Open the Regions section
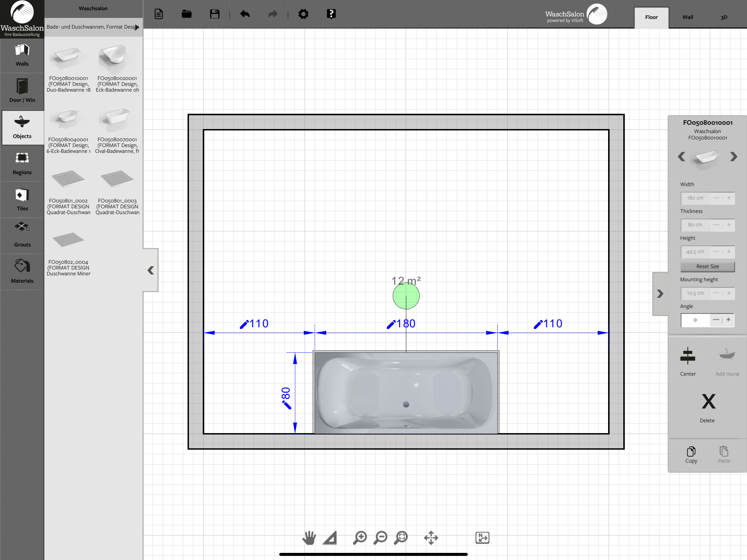The image size is (747, 560). tap(22, 164)
